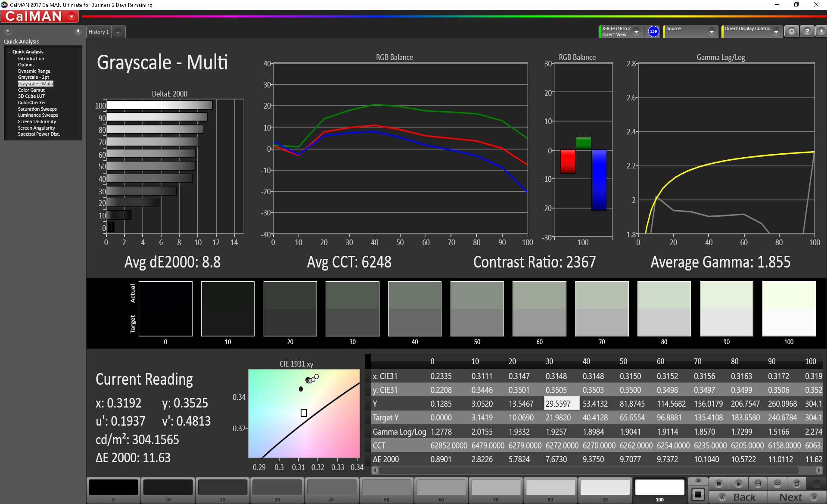827x504 pixels.
Task: Click the bracketed single-read icon
Action: coord(758,484)
